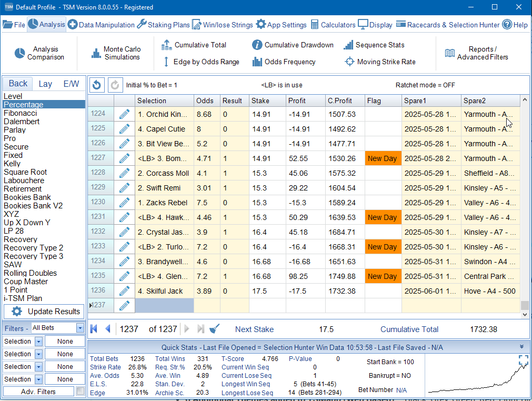Select the i-TSM Plan
The width and height of the screenshot is (532, 401).
23,298
